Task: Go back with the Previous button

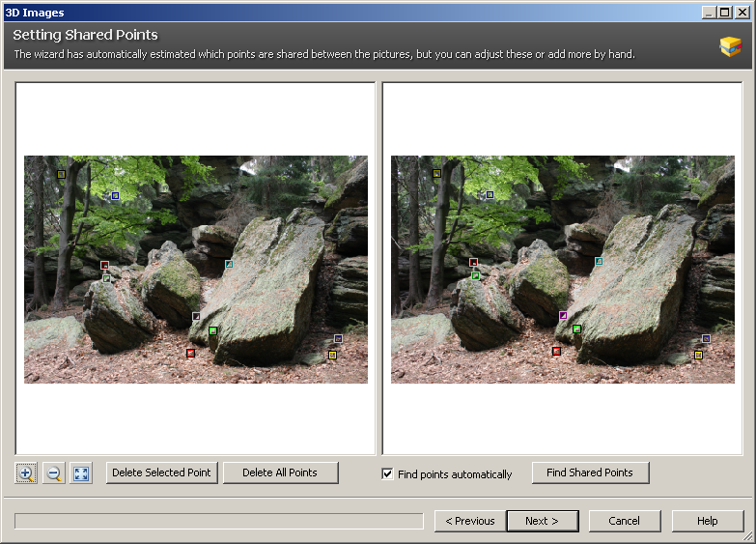Action: click(x=470, y=521)
